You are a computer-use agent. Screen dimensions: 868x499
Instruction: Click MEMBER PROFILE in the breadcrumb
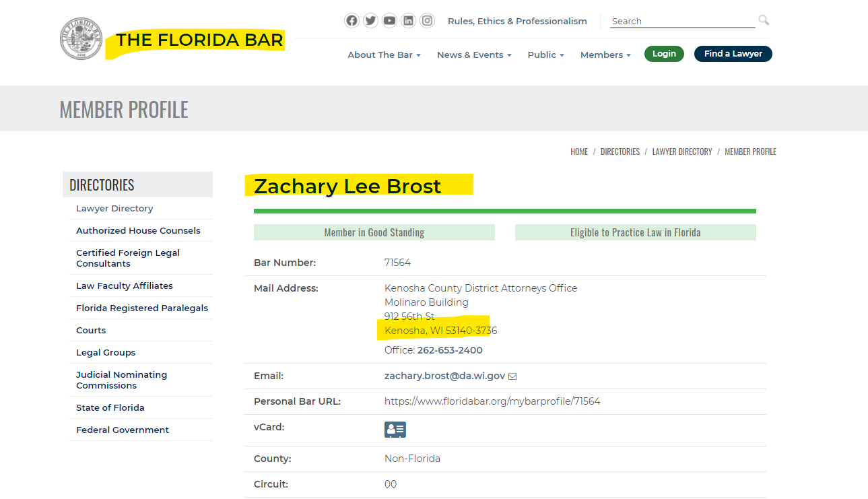point(750,152)
